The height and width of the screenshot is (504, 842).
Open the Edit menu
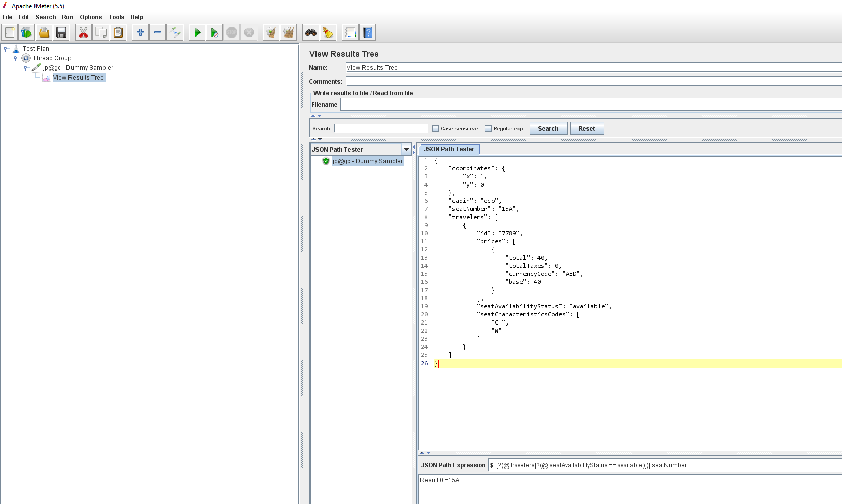(x=24, y=17)
